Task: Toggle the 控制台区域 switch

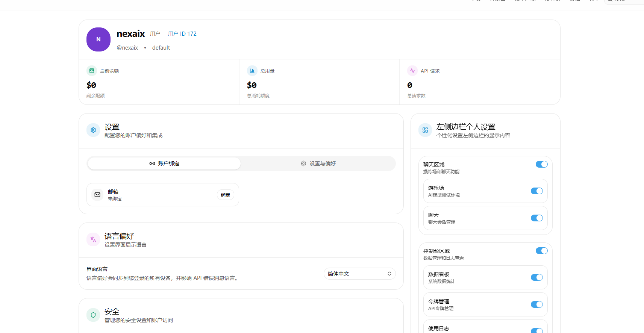Action: pos(542,251)
